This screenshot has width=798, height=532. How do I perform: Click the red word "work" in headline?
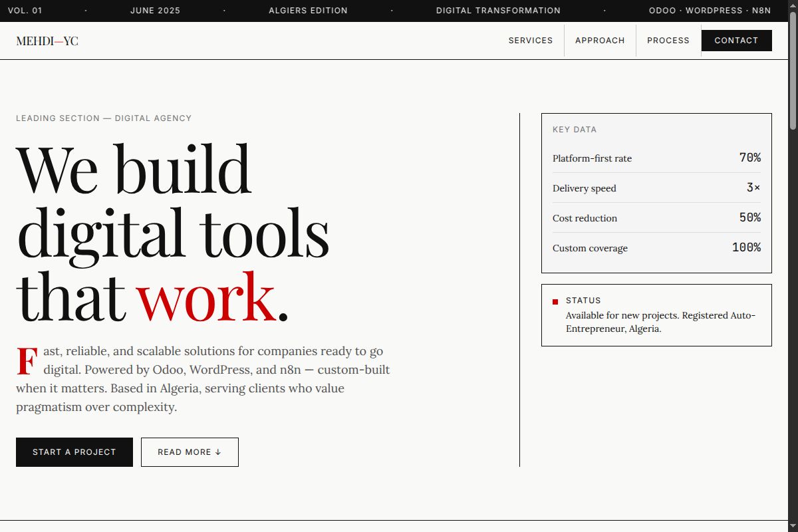(206, 296)
